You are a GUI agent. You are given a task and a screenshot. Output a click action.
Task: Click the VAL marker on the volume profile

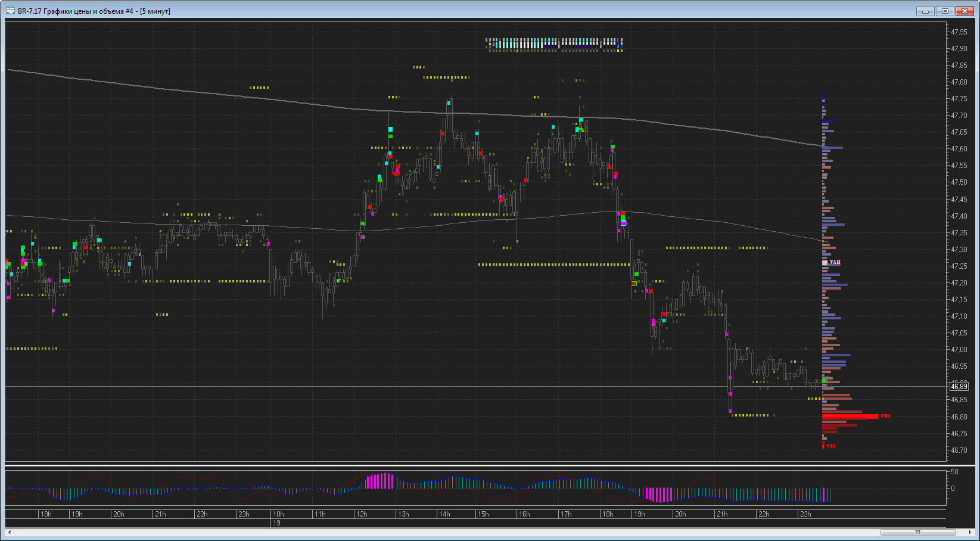pyautogui.click(x=831, y=446)
